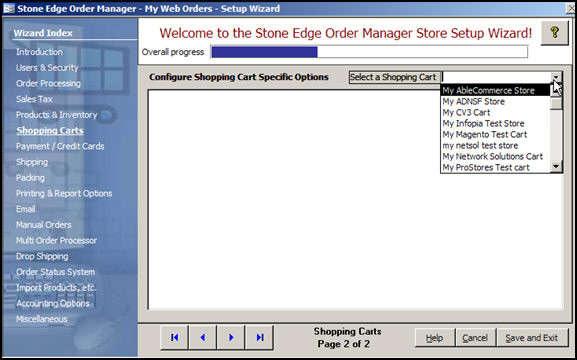Image resolution: width=577 pixels, height=360 pixels.
Task: Go to Multi Order Processor section
Action: click(x=56, y=241)
